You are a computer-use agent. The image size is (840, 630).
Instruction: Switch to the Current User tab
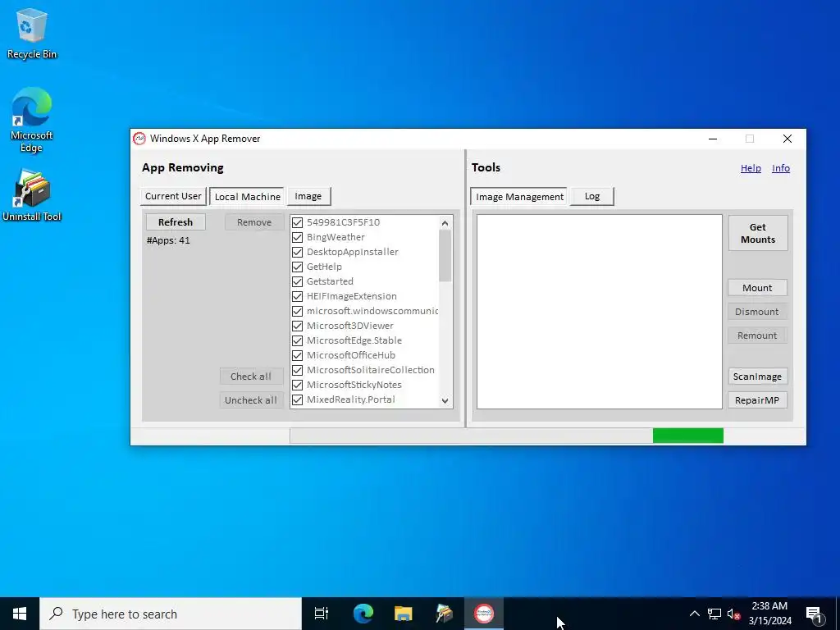click(173, 196)
